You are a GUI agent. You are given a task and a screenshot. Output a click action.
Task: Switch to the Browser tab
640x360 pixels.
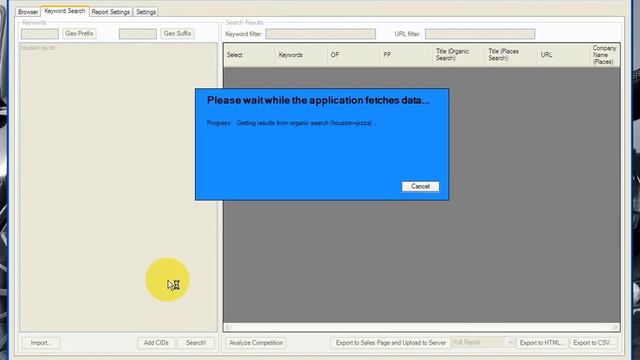(x=28, y=12)
